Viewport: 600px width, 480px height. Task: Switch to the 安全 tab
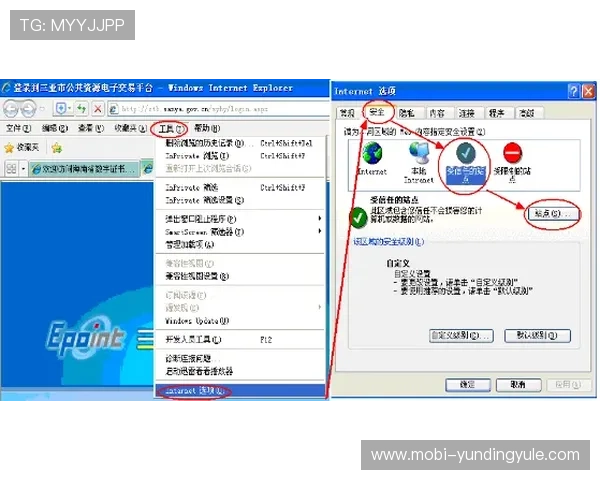(x=377, y=112)
